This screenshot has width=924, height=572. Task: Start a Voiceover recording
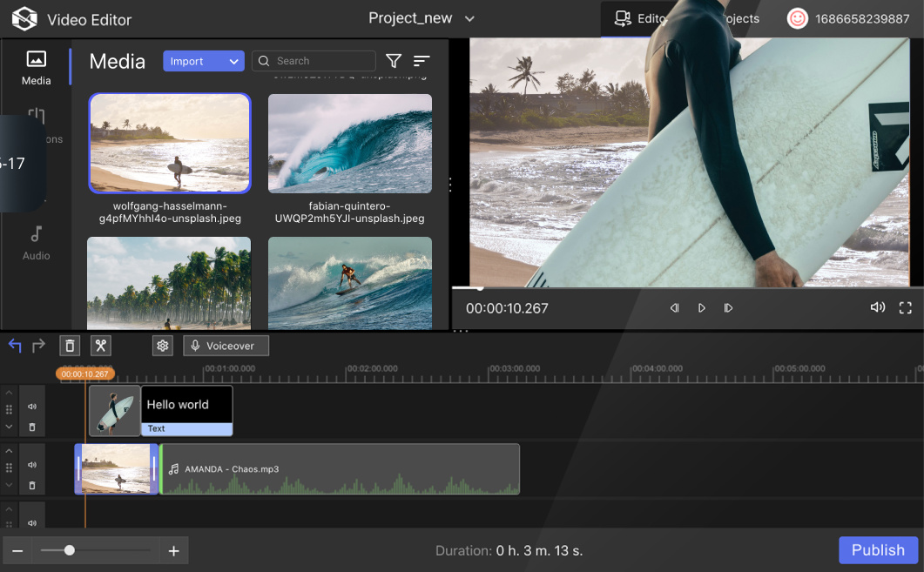pos(226,346)
